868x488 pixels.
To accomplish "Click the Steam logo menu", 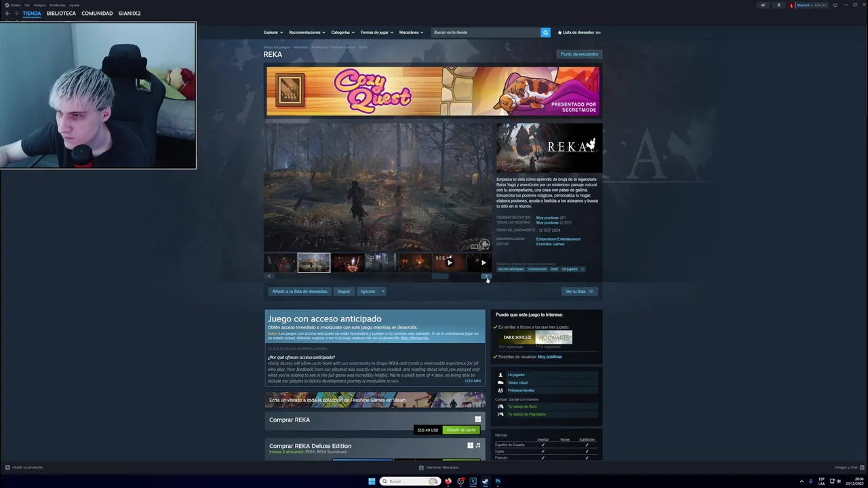I will click(x=13, y=5).
